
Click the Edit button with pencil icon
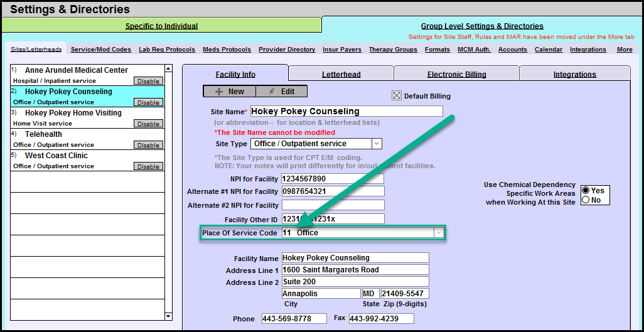[281, 92]
